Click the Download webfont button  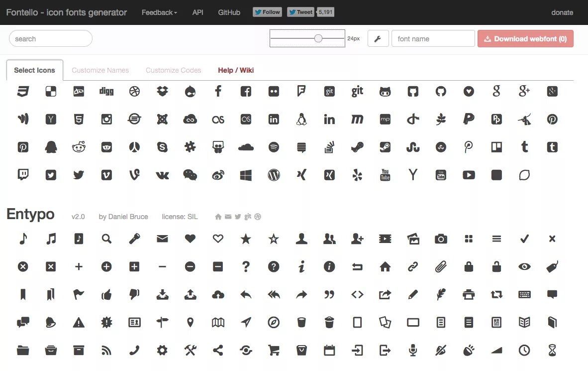(525, 38)
